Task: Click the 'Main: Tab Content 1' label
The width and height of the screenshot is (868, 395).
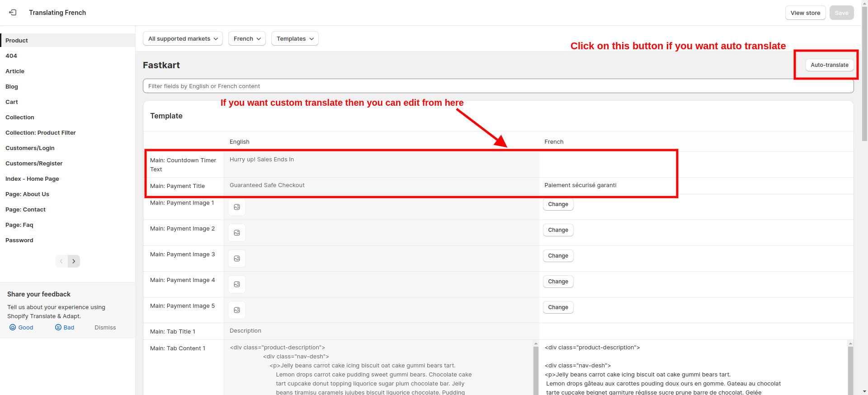Action: pyautogui.click(x=178, y=348)
